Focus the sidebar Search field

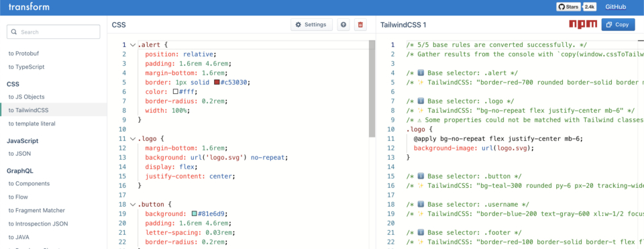click(x=54, y=32)
